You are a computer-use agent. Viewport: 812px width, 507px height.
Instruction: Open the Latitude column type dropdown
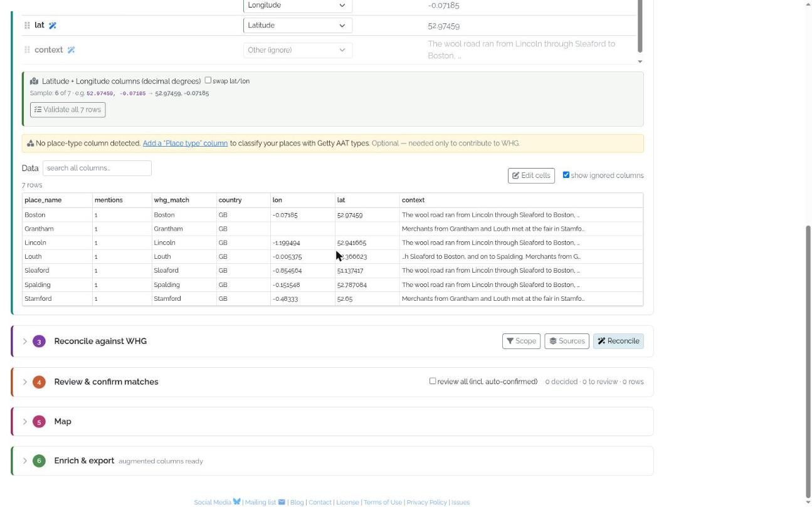point(298,26)
